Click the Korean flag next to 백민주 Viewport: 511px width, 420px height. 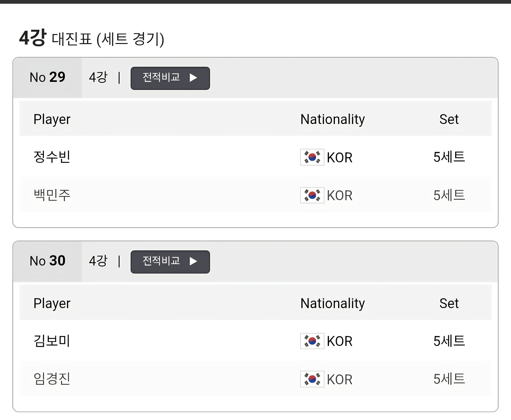click(x=312, y=195)
